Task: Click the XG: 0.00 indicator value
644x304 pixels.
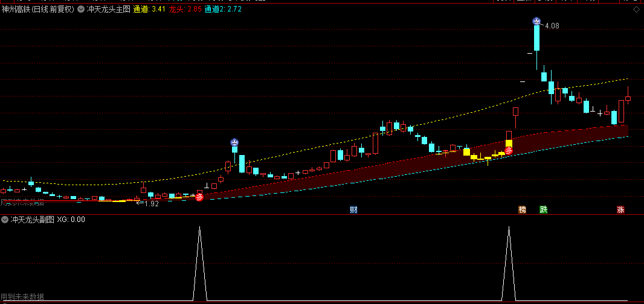Action: point(71,220)
